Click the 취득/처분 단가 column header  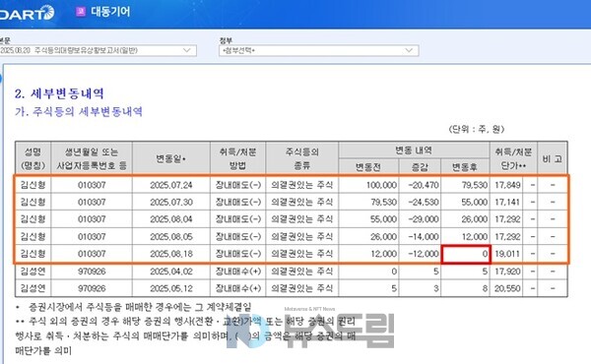tap(513, 158)
